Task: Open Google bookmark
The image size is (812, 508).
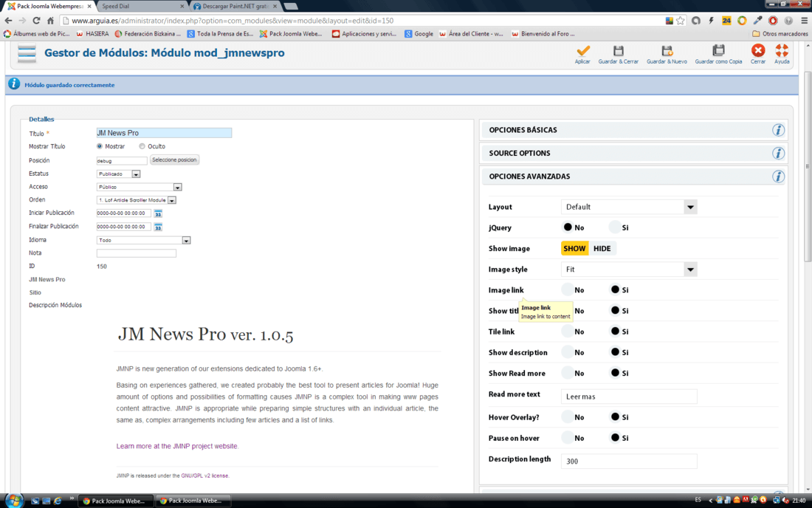Action: coord(419,34)
